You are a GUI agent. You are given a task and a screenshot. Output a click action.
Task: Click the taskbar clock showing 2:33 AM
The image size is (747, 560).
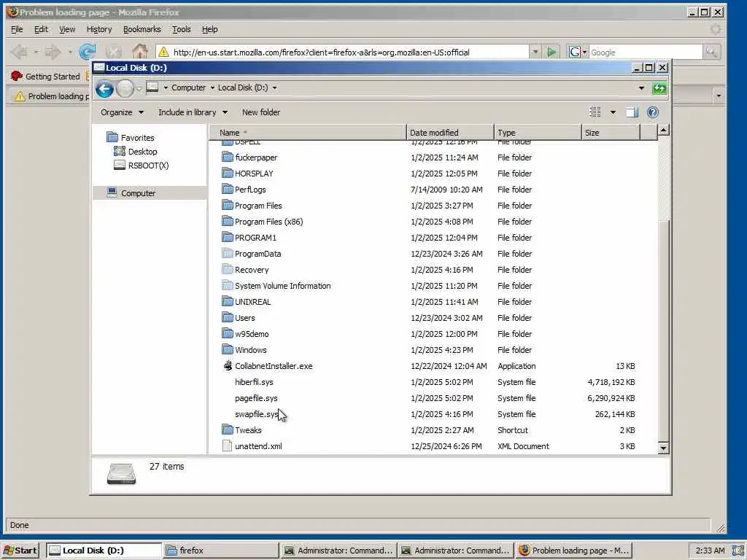(710, 551)
